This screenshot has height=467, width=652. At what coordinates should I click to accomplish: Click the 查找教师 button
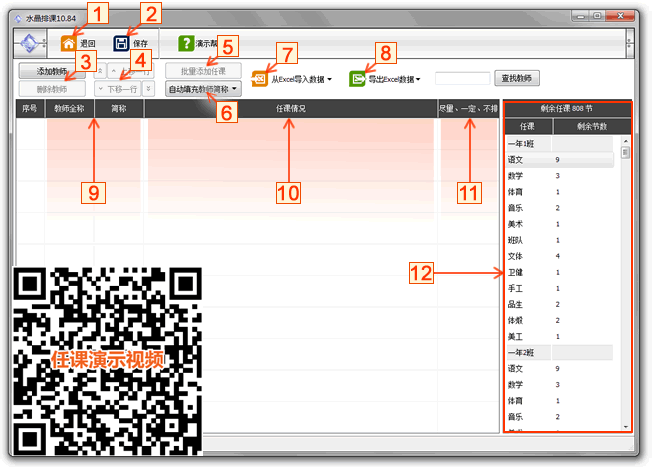(x=517, y=78)
